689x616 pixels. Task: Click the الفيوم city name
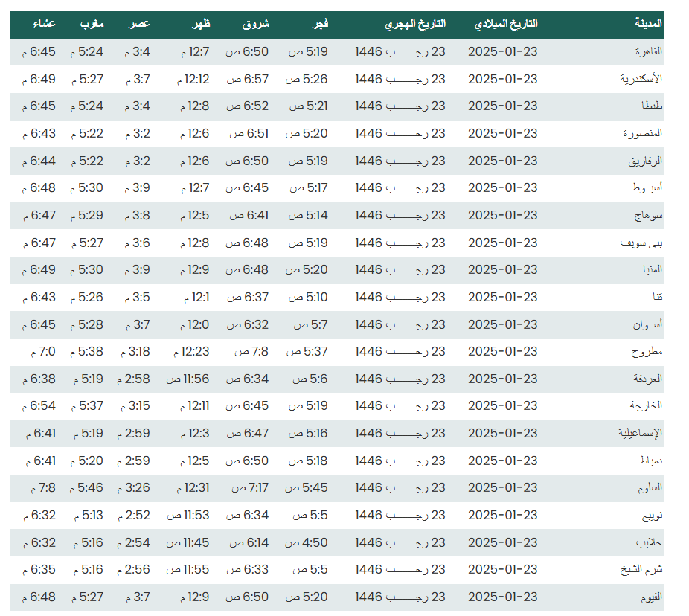tap(651, 597)
